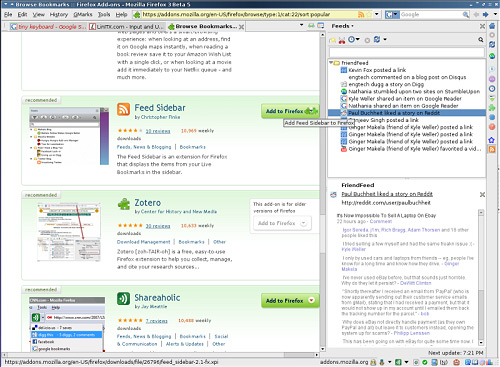Click the printer icon next to the tab bar

tap(311, 26)
